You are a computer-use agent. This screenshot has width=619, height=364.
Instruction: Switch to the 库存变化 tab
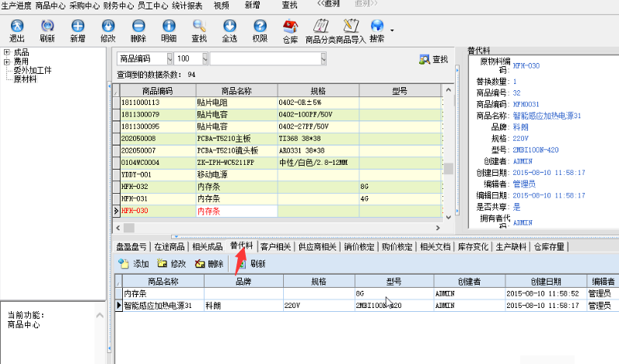coord(473,247)
